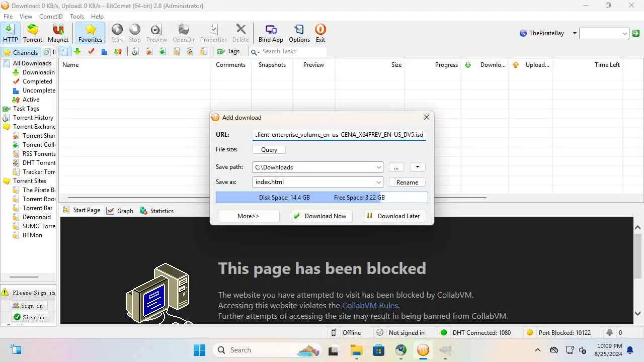Click the Magnet toolbar button
Viewport: 644px width, 362px height.
pyautogui.click(x=58, y=33)
